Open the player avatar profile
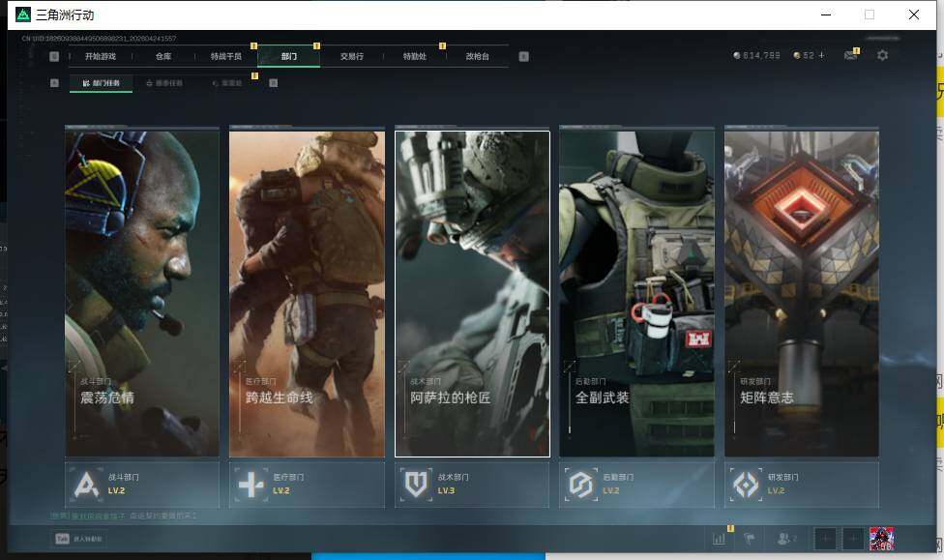 (x=881, y=539)
